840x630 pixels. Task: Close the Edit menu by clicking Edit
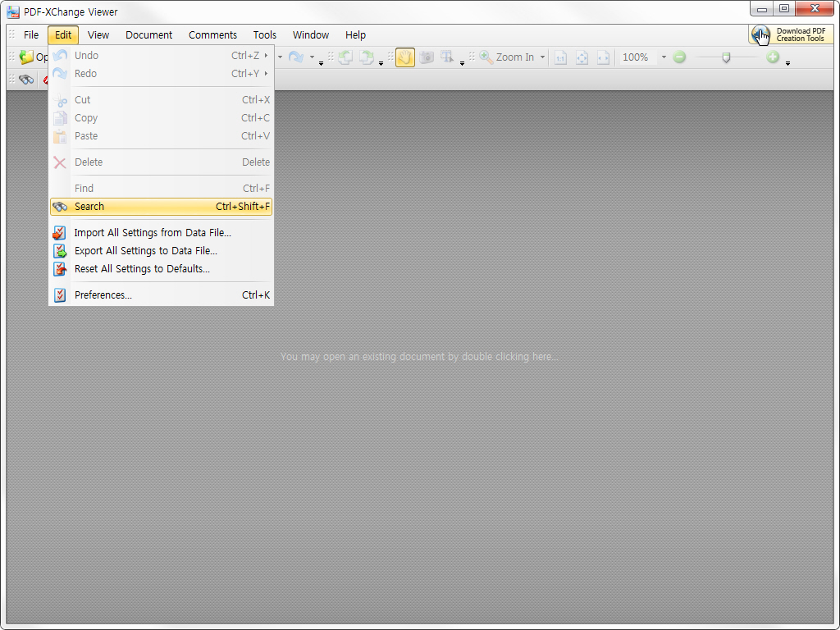[x=63, y=34]
